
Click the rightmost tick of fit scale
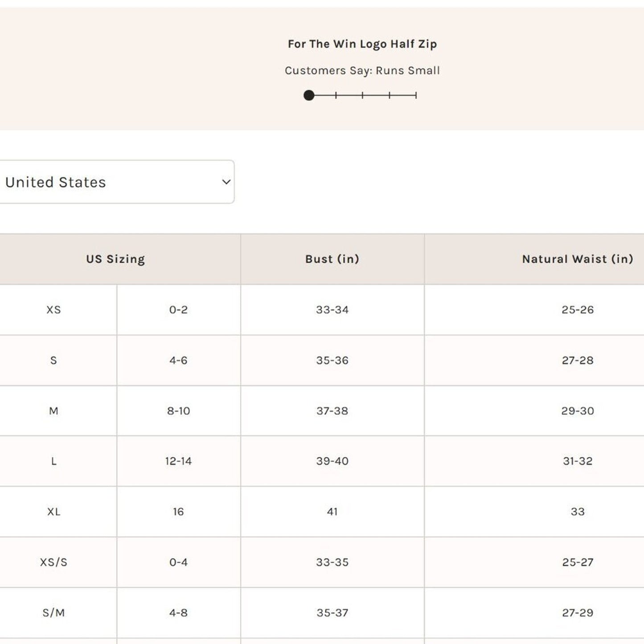416,95
